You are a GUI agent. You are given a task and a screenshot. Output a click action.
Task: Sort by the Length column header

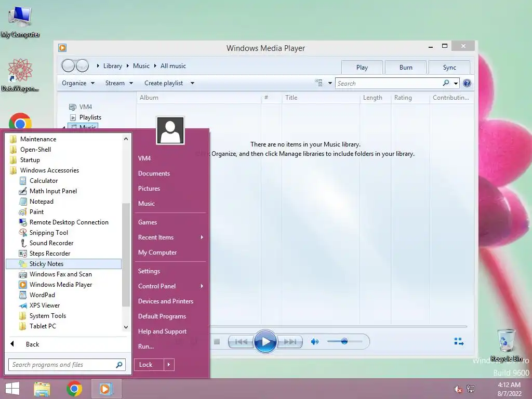[373, 98]
